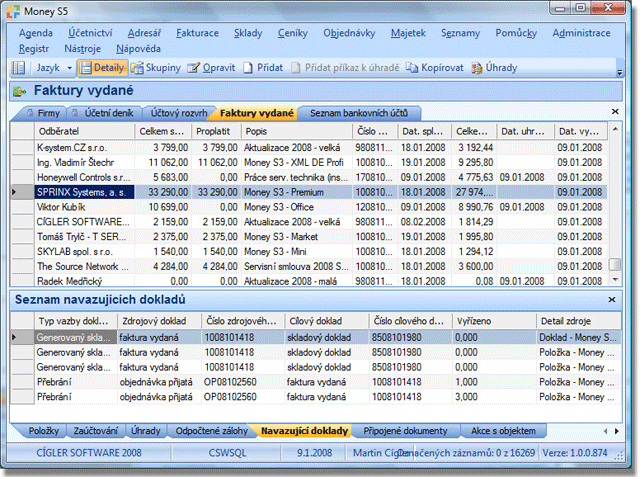Open the Úhrady bottom tab
Screen dimensions: 640x477
click(146, 431)
